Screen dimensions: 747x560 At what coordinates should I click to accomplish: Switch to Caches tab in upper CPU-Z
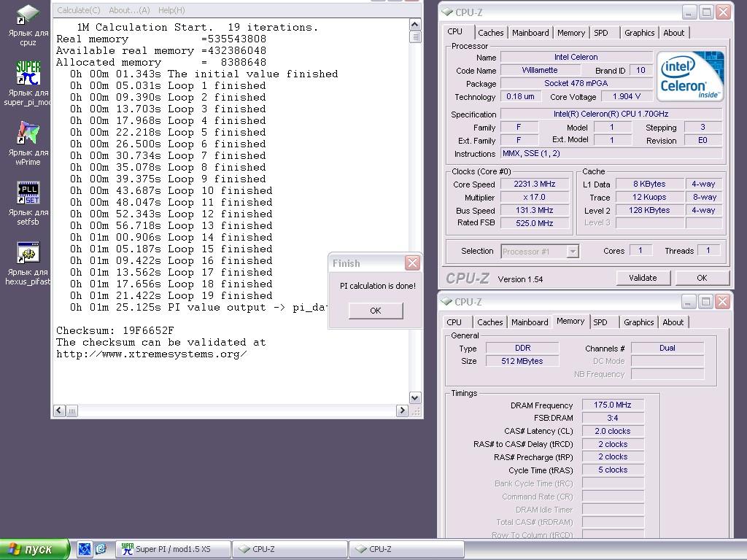point(491,33)
